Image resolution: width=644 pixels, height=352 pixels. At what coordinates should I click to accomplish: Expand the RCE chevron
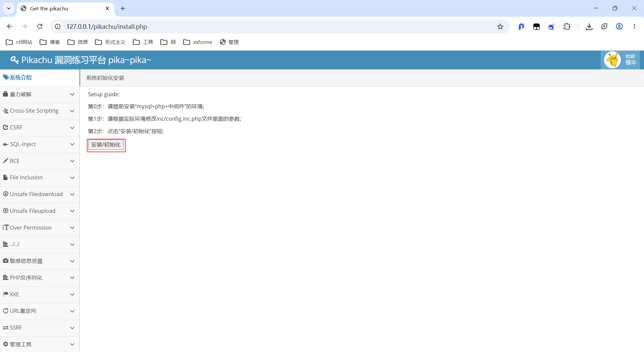(72, 161)
